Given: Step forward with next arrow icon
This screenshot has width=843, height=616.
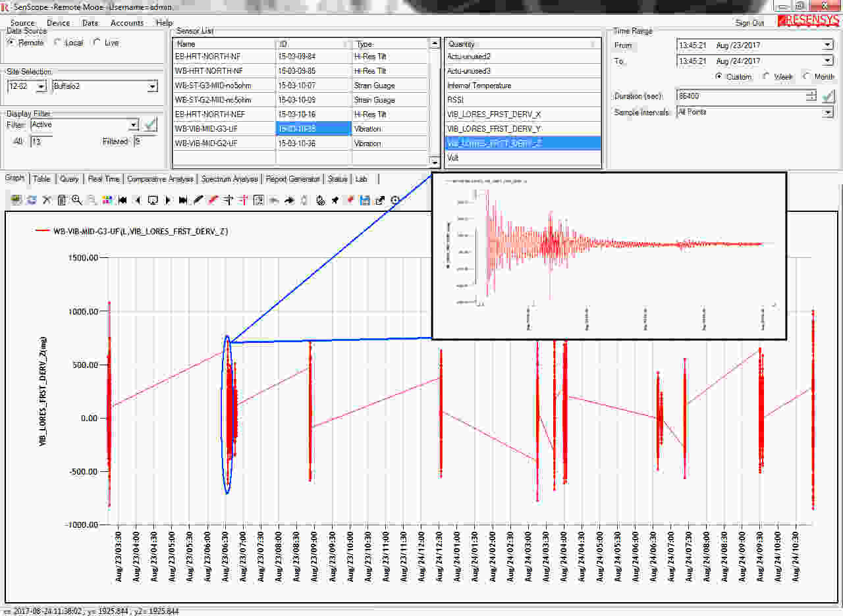Looking at the screenshot, I should pos(168,199).
